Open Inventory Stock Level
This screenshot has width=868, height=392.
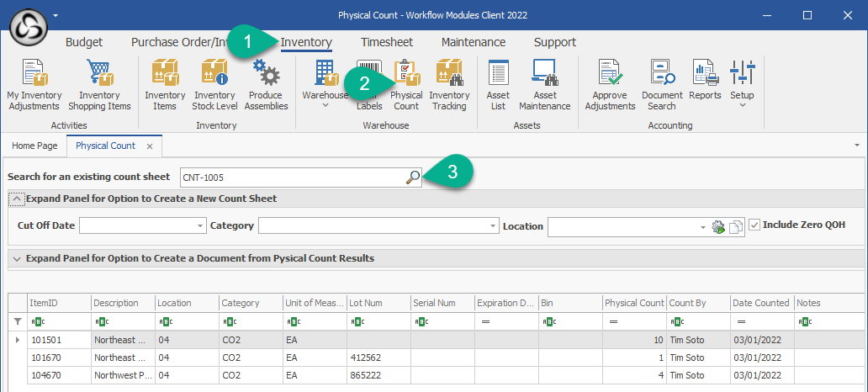point(214,85)
